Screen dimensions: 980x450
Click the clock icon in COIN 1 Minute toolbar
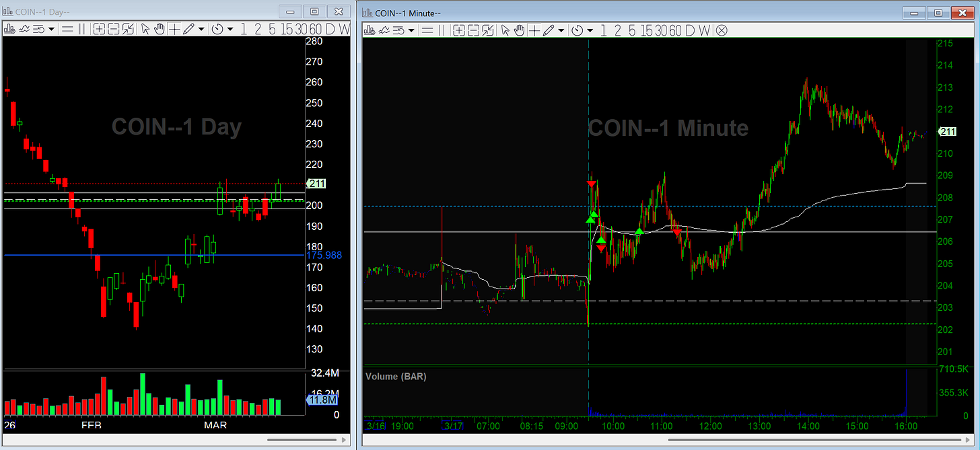pos(577,30)
